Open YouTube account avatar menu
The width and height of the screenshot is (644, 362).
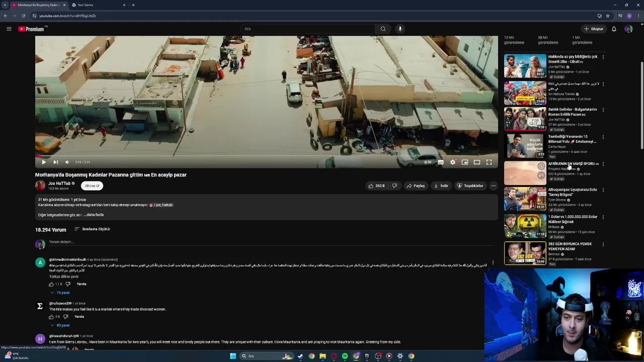coord(628,29)
